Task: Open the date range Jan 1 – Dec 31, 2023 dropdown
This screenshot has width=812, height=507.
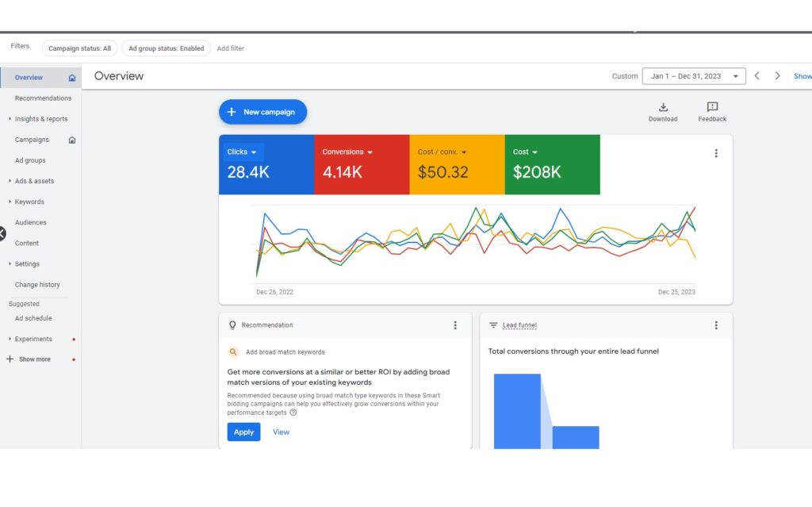Action: pyautogui.click(x=694, y=76)
